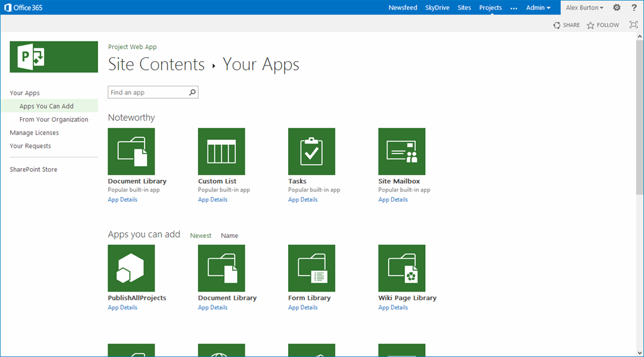
Task: Select the PublishAllProjects tile icon
Action: (131, 268)
